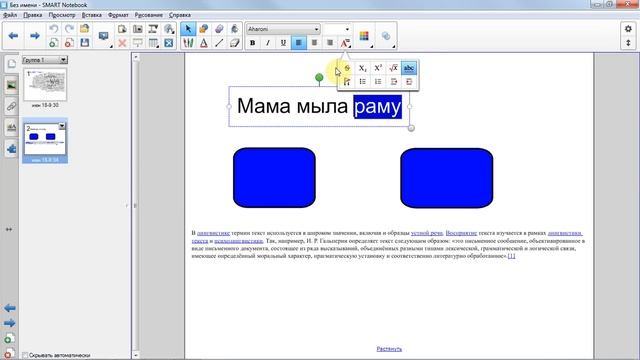This screenshot has height=360, width=640.
Task: Click the Subscript X₂ button
Action: 362,68
